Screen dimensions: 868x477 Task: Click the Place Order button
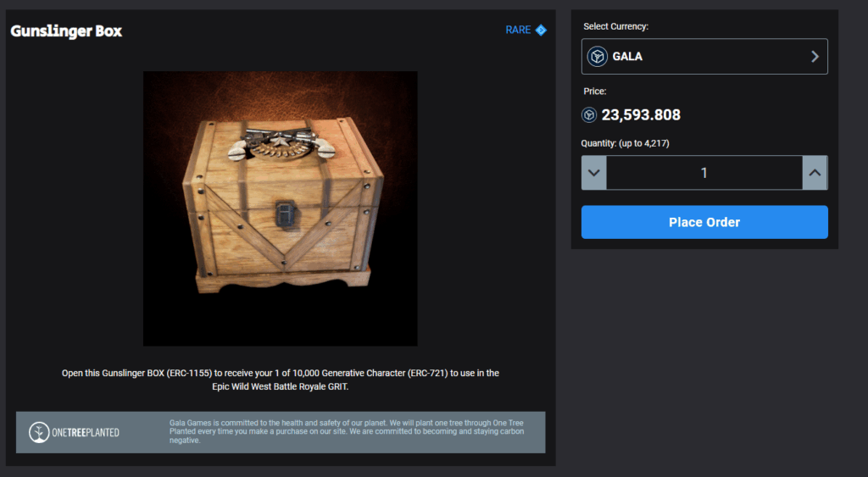point(704,222)
